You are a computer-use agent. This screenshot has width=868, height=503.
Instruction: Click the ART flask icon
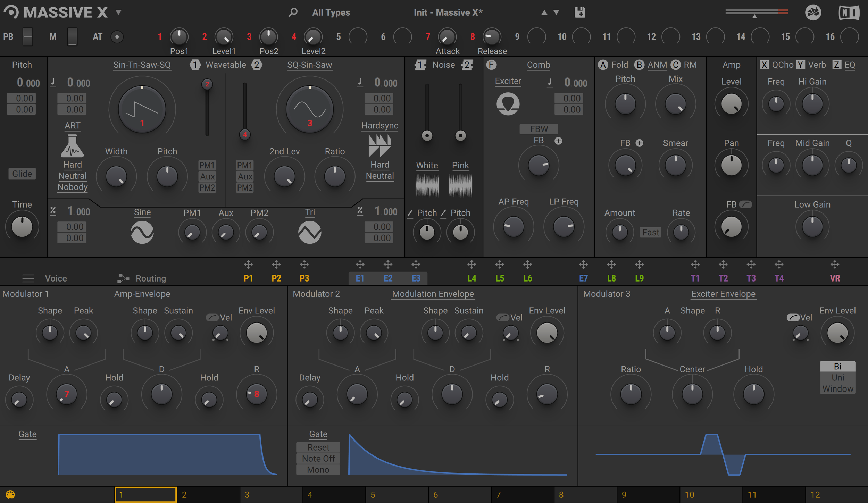click(72, 146)
